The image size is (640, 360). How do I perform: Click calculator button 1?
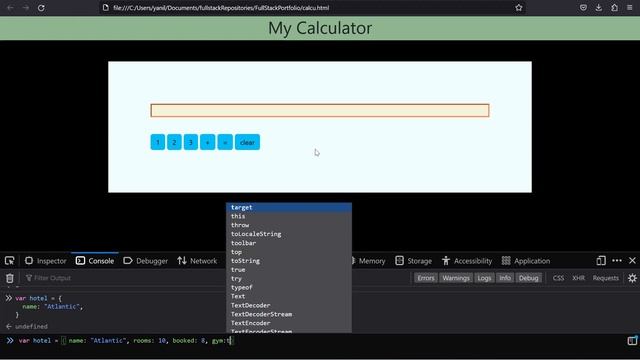tap(158, 142)
